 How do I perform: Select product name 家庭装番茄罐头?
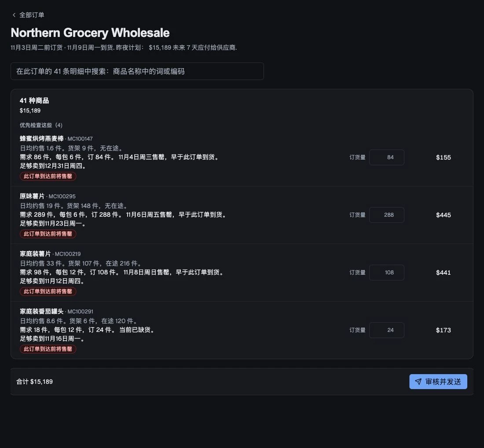(x=42, y=311)
